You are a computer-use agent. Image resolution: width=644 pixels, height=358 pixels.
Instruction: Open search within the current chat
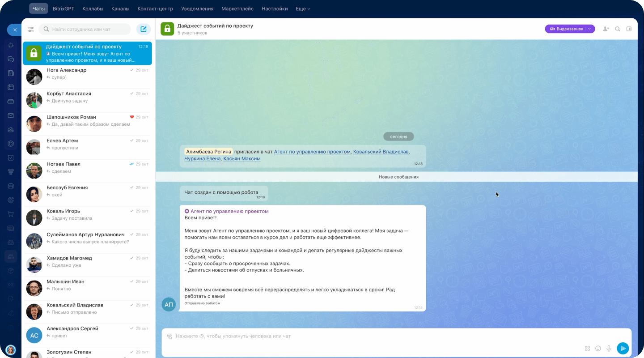coord(618,29)
